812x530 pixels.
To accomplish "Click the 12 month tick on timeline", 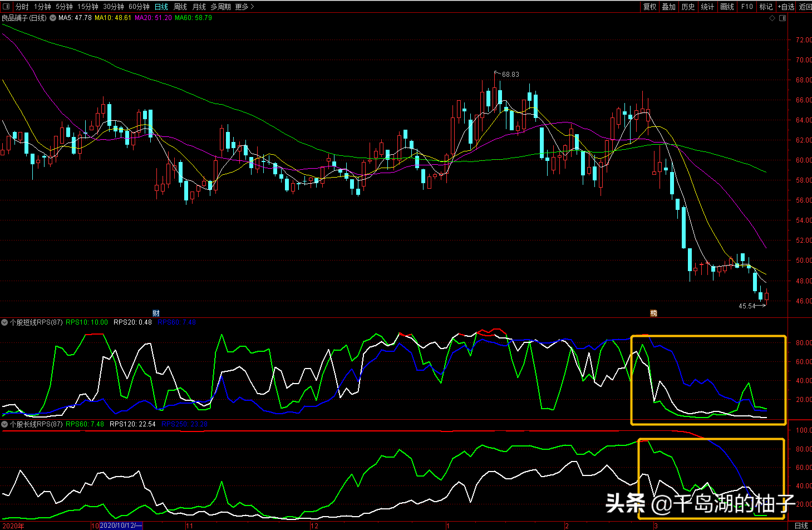I will pos(314,526).
